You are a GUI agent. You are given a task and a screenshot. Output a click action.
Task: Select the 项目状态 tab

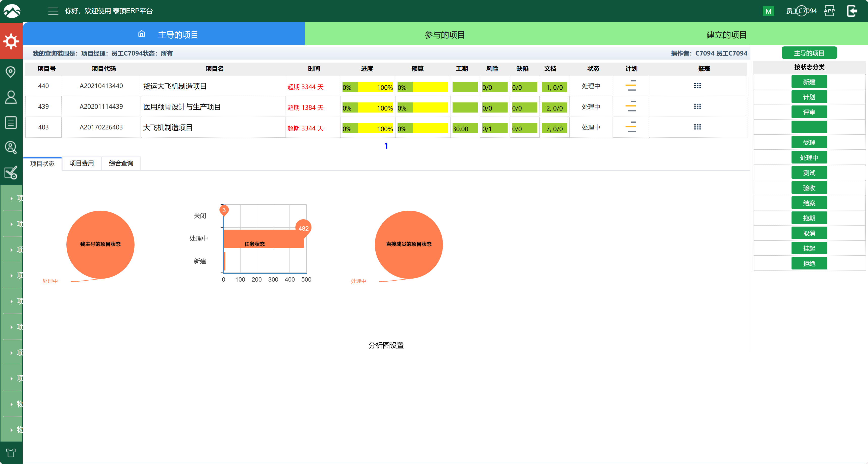point(42,163)
